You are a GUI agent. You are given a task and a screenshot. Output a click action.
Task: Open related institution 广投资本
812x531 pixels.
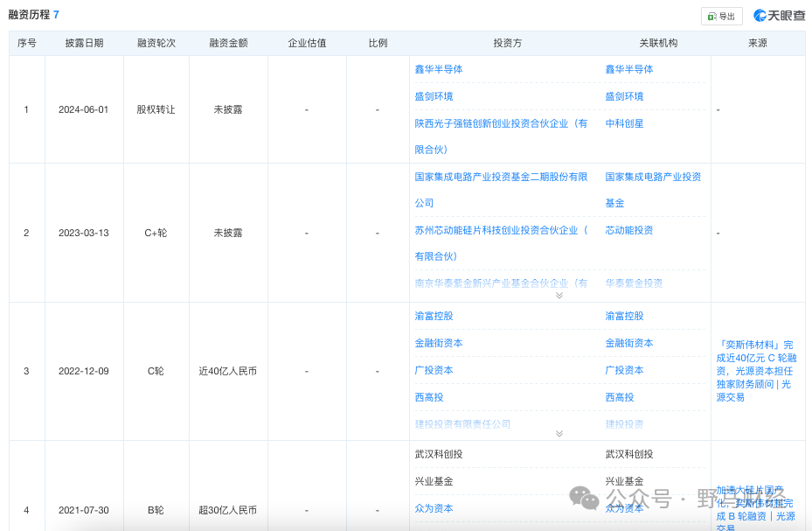625,370
